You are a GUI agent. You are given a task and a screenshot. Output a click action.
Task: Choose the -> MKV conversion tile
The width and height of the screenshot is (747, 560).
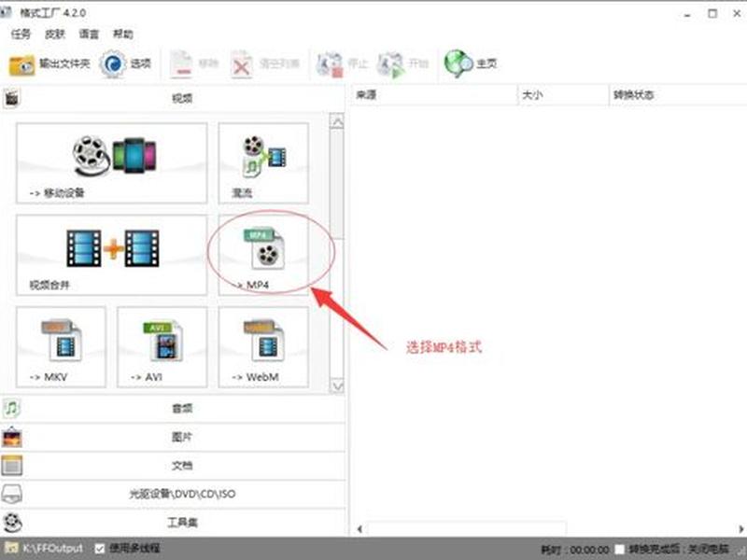tap(61, 346)
